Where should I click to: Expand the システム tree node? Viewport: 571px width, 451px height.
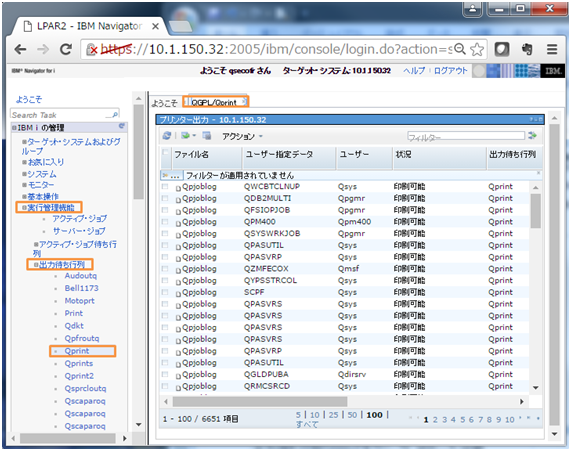(25, 174)
